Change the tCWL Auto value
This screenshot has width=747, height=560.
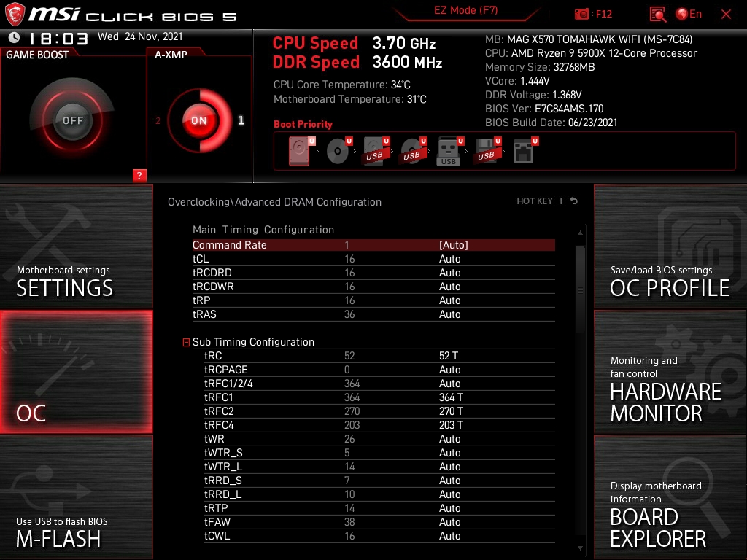pos(449,536)
